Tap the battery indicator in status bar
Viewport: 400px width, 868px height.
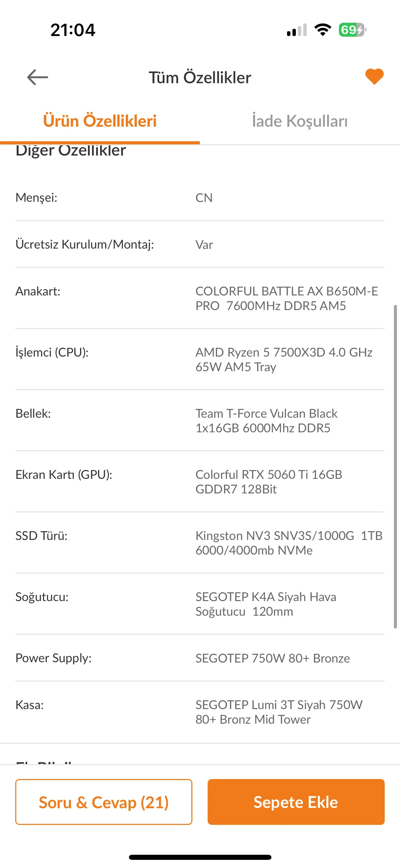pos(352,30)
